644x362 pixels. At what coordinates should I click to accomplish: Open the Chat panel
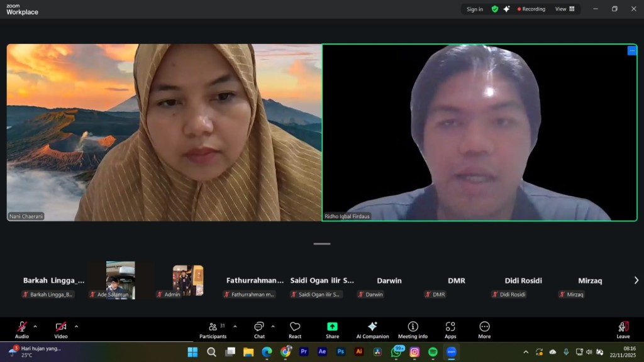coord(258,328)
